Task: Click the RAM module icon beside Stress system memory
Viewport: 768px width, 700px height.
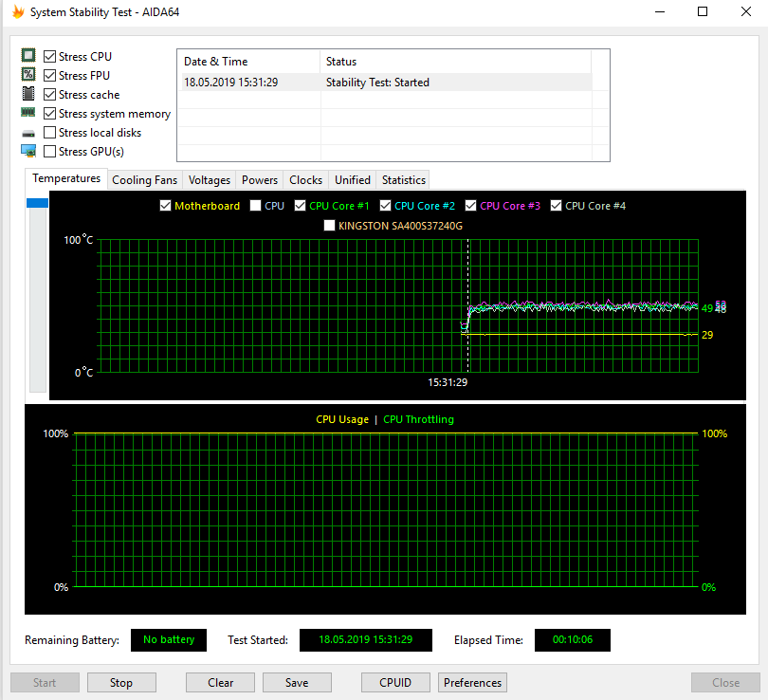Action: pos(27,113)
